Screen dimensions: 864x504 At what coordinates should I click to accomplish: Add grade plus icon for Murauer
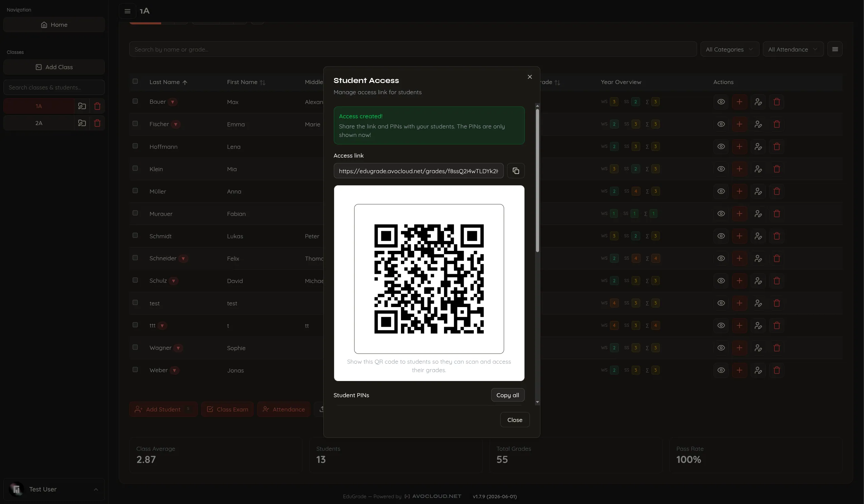coord(740,214)
